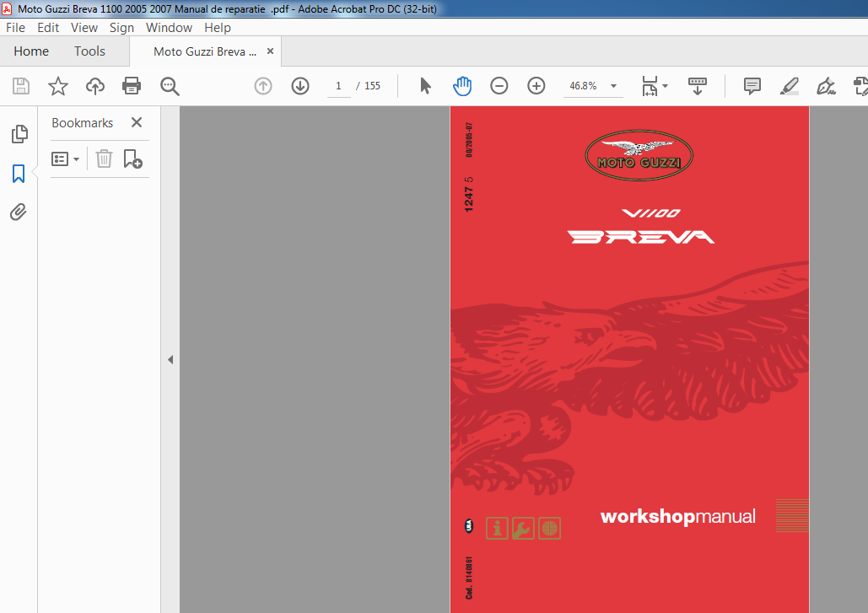The height and width of the screenshot is (613, 868).
Task: Activate the Hand pan tool
Action: [x=462, y=86]
